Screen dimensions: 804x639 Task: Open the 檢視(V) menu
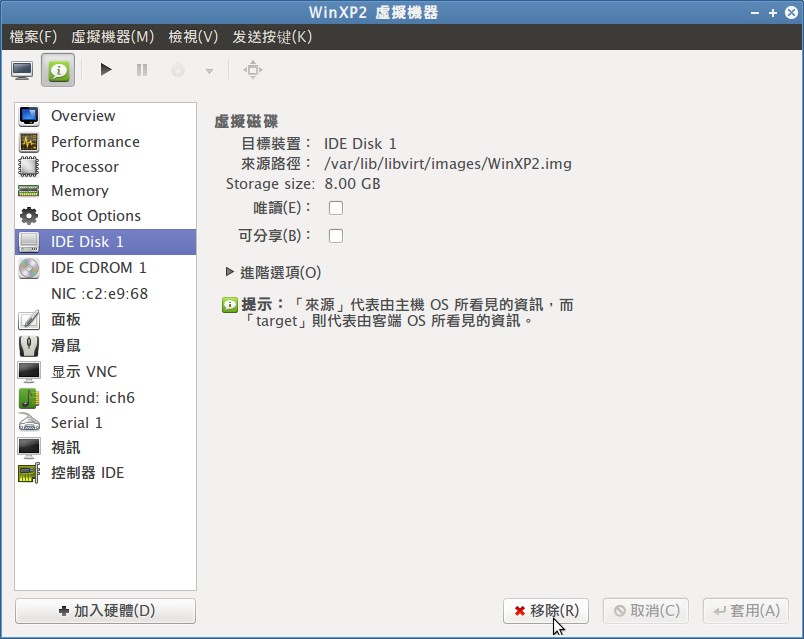pyautogui.click(x=193, y=37)
